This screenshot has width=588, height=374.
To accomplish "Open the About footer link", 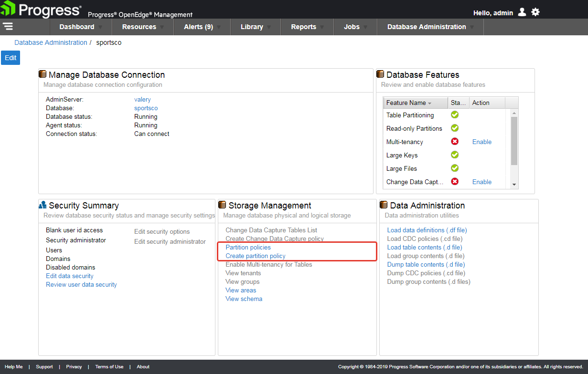I will coord(143,367).
